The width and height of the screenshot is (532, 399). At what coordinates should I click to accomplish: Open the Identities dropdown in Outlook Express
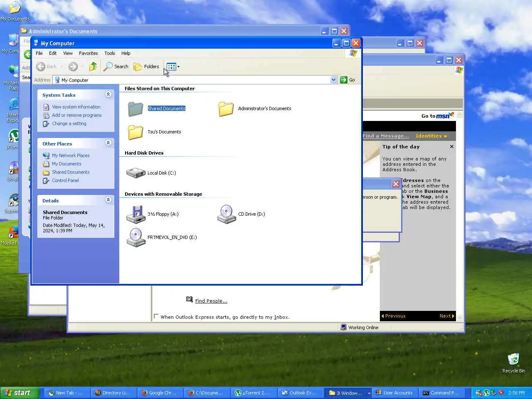pos(431,136)
